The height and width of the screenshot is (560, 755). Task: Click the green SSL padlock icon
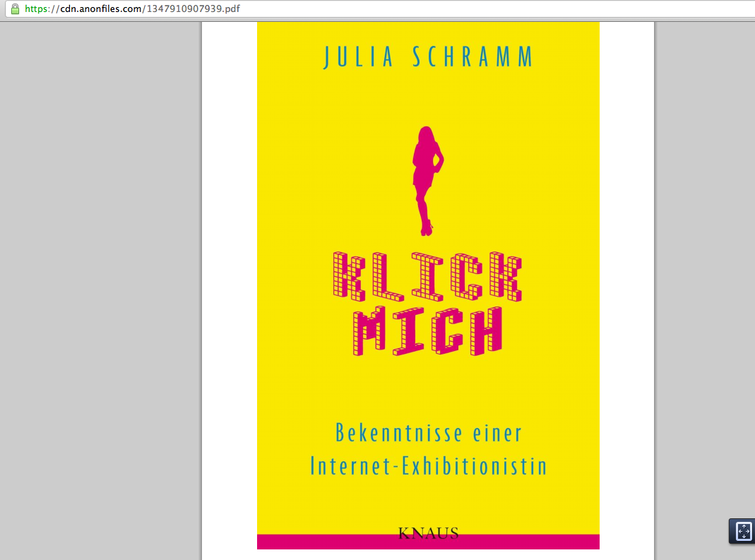(15, 9)
